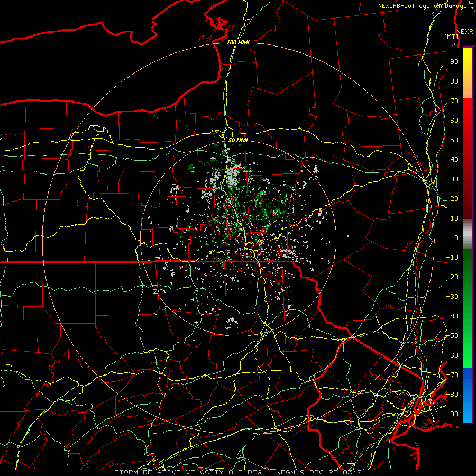The height and width of the screenshot is (476, 476).
Task: Click the -30 value on velocity scale
Action: point(452,297)
